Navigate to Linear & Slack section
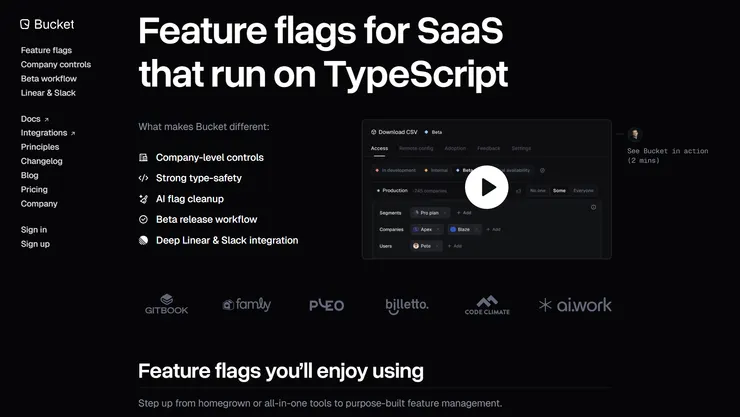Image resolution: width=740 pixels, height=417 pixels. (x=48, y=92)
